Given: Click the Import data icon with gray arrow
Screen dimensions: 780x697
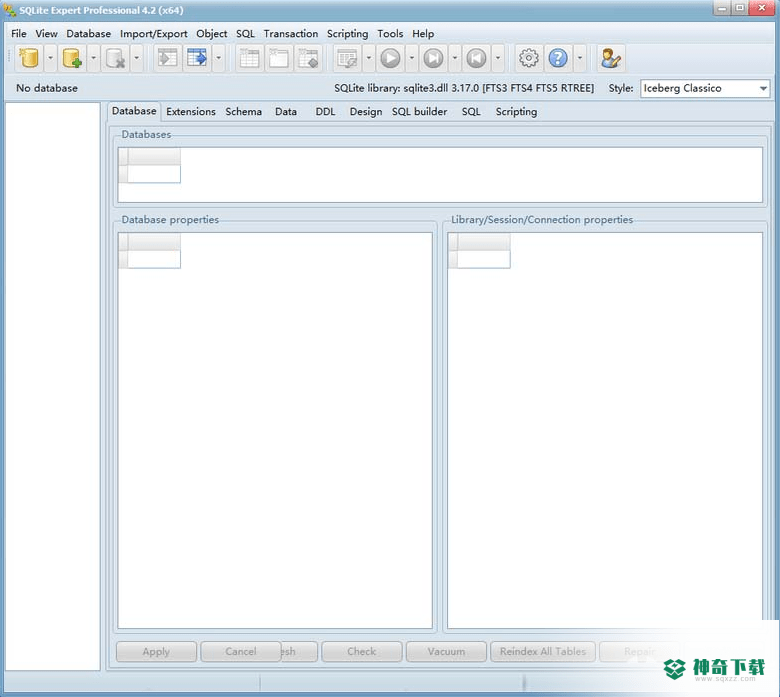Looking at the screenshot, I should (168, 58).
